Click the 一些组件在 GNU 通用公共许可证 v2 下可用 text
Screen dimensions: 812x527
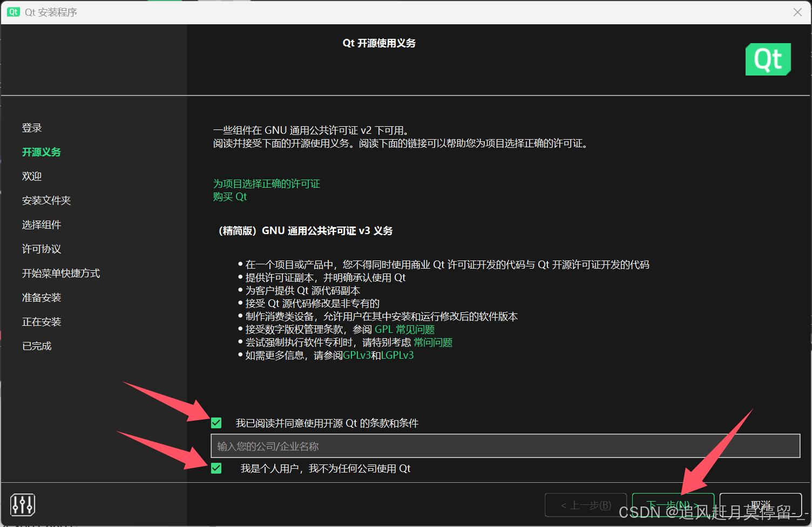[312, 131]
